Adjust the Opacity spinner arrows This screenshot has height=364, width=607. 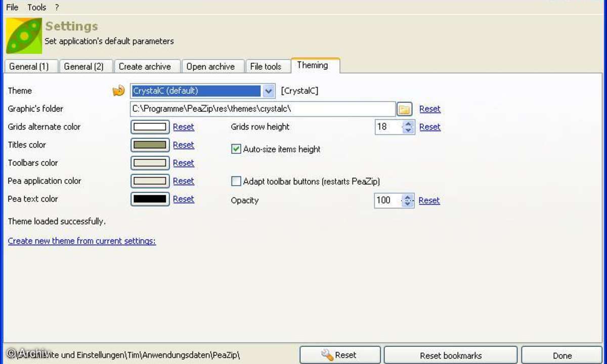[x=408, y=201]
